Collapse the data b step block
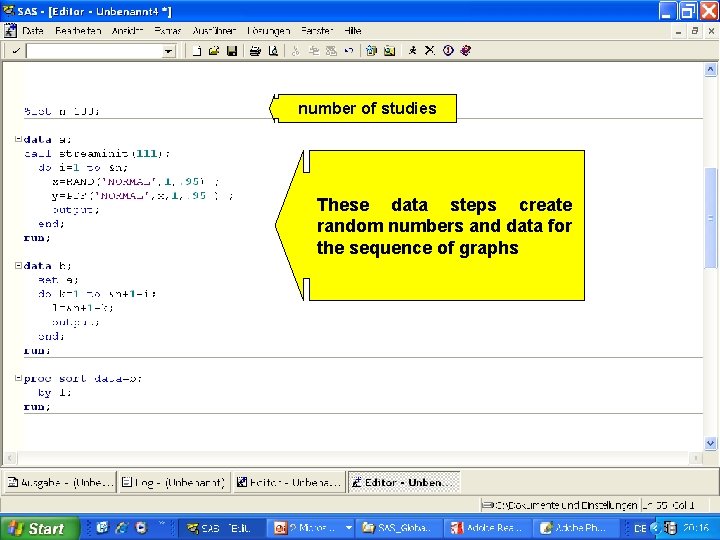This screenshot has height=540, width=720. 18,265
